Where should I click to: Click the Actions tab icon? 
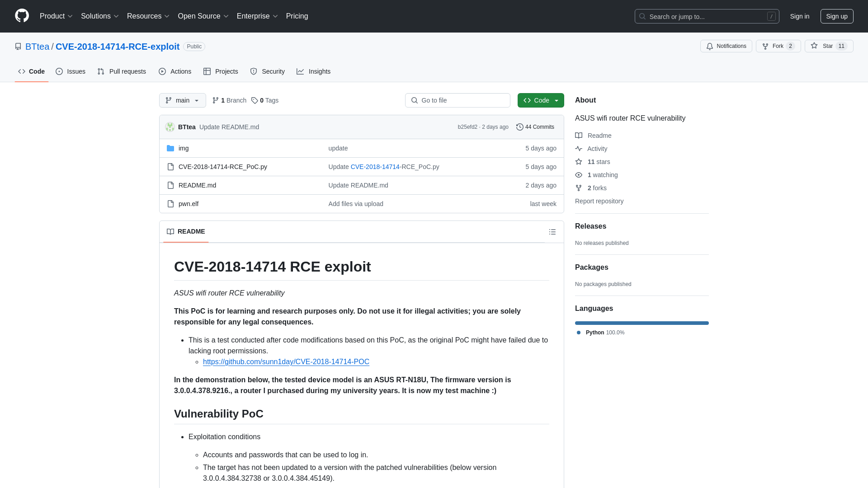(162, 71)
